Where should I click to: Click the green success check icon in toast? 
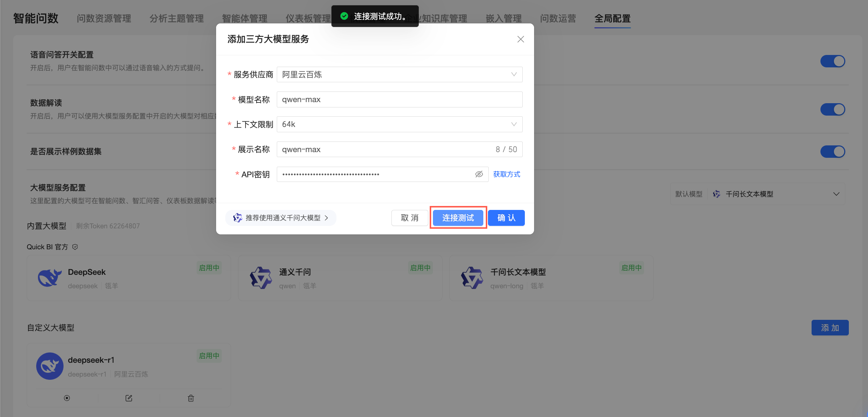(344, 16)
